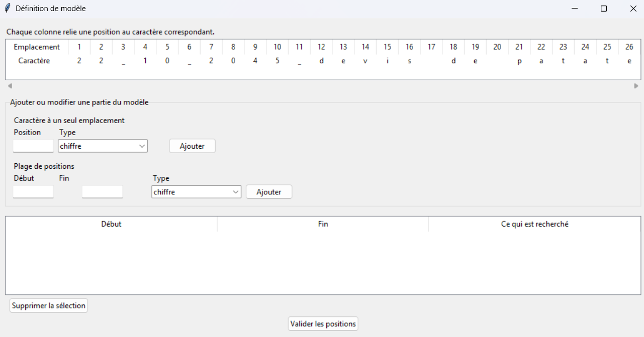Select Emplacement column 17
This screenshot has width=644, height=337.
[431, 47]
